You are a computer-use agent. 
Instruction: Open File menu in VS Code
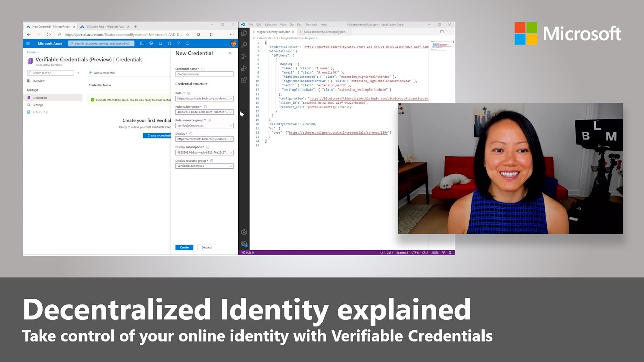pyautogui.click(x=251, y=24)
